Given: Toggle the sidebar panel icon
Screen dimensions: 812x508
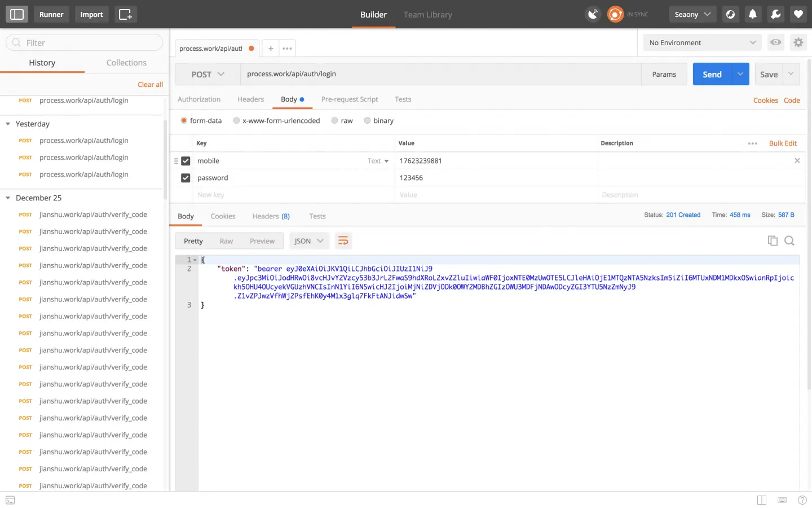Looking at the screenshot, I should 17,14.
